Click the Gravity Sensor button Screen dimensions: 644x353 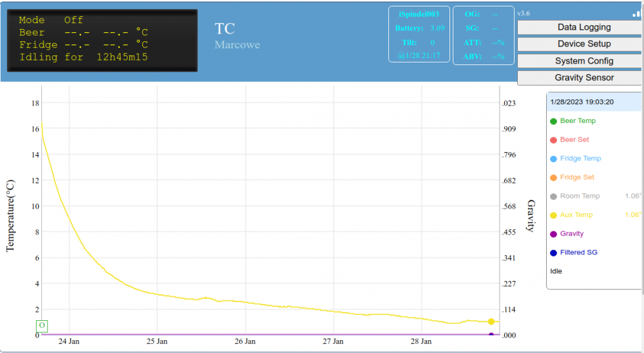click(583, 77)
